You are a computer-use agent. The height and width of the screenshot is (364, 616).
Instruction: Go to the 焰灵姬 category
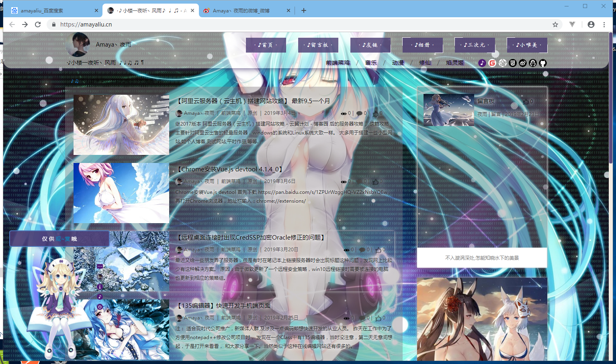455,63
